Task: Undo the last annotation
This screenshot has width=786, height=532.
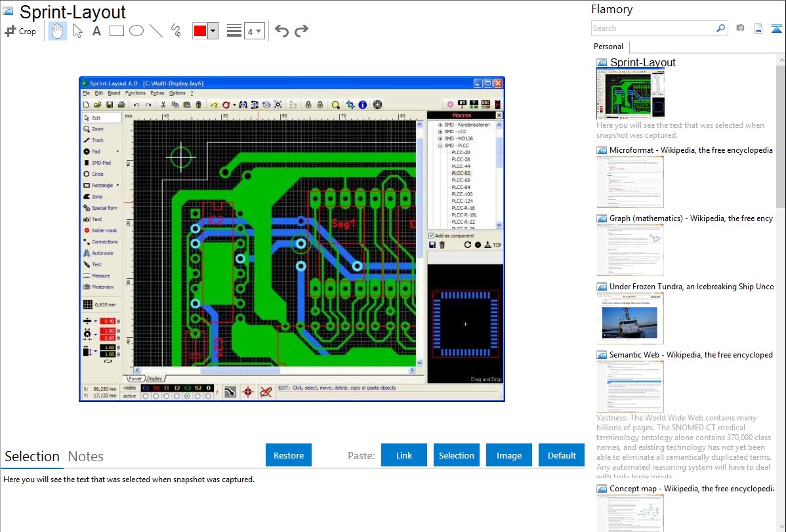Action: click(281, 31)
